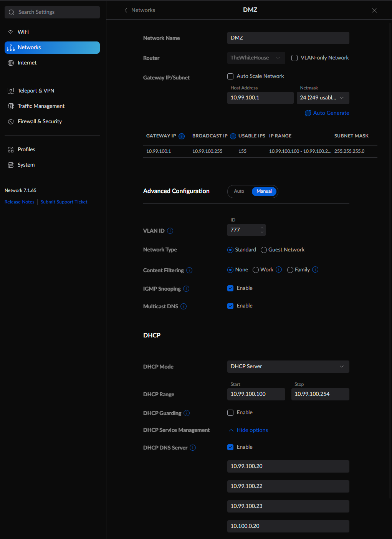Open Firewall & Security settings

(x=40, y=121)
